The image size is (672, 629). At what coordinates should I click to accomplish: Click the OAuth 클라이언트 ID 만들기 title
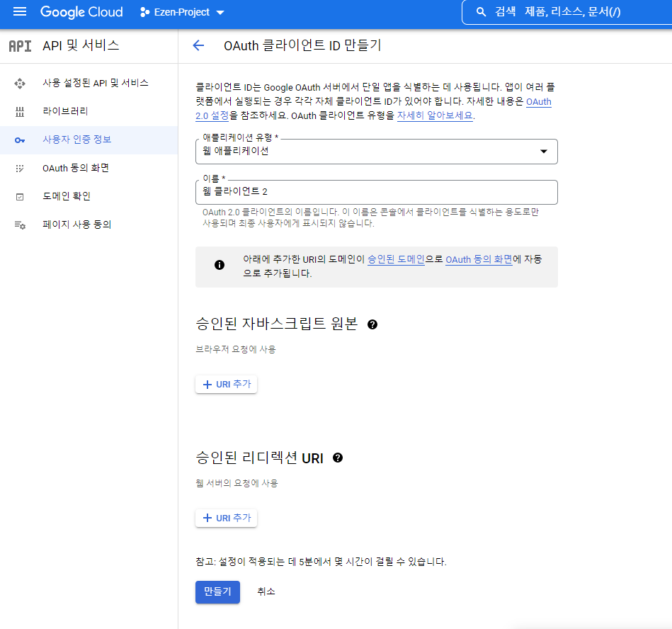(x=302, y=45)
